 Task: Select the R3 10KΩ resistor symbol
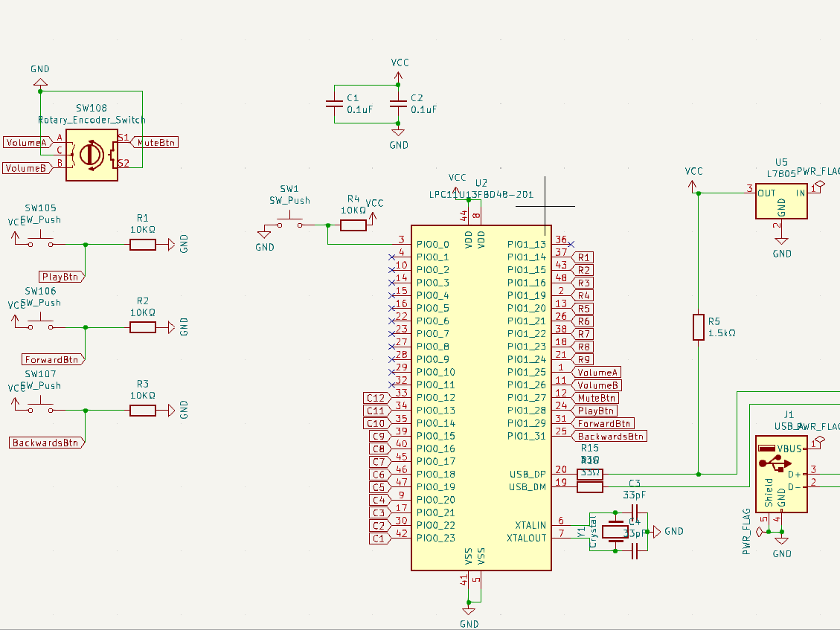point(143,411)
